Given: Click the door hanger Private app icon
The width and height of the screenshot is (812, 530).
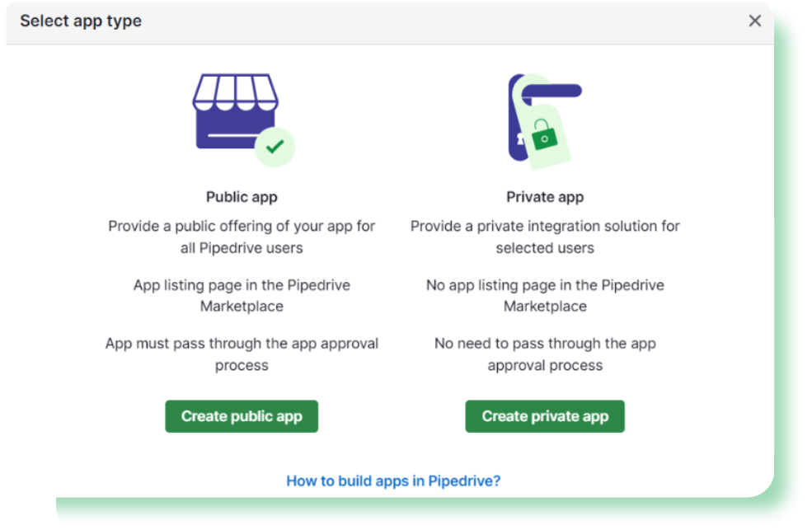Looking at the screenshot, I should coord(545,122).
